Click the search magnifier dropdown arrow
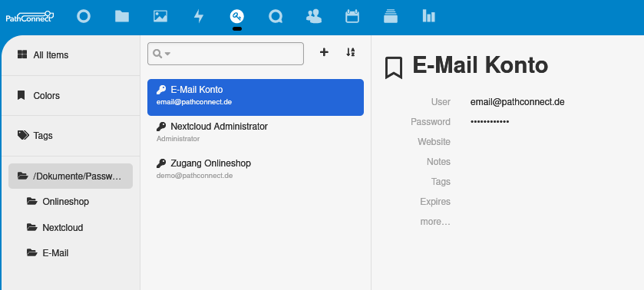 [x=168, y=54]
